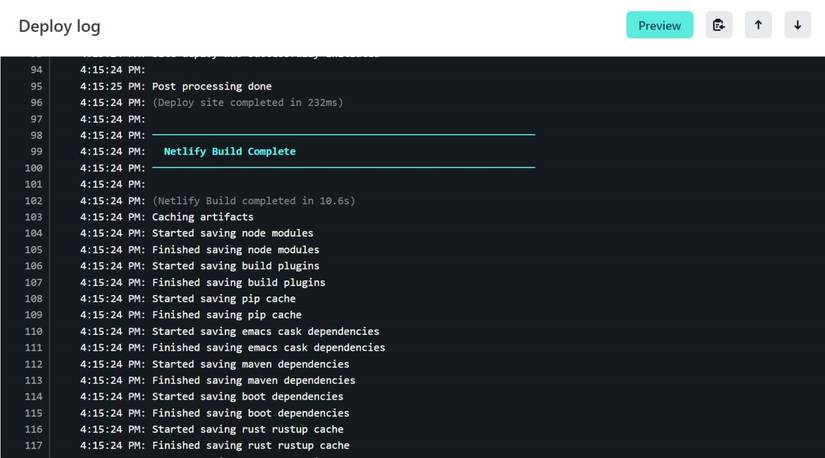Click 'Finished saving maven dependencies' line
Screen dimensions: 825x458
tap(254, 381)
